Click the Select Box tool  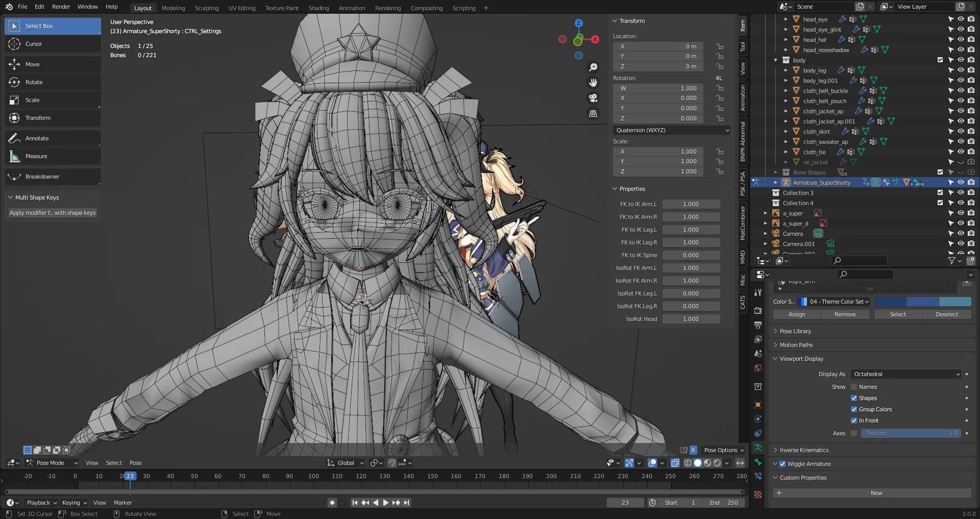pos(53,26)
